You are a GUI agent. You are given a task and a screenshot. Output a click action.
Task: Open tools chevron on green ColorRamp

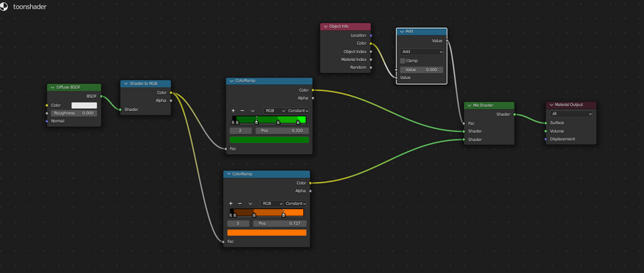pyautogui.click(x=253, y=110)
